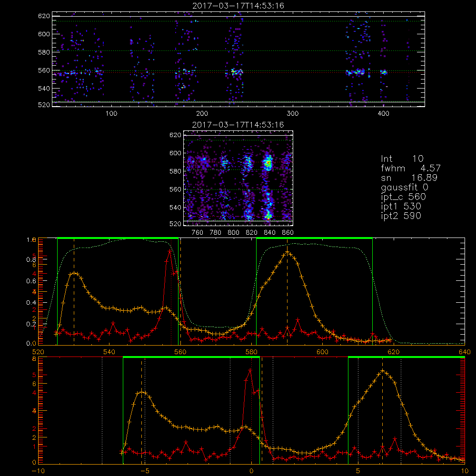Click x-axis label 540 of the profile plot
Viewport: 476px width, 476px height.
tap(109, 352)
